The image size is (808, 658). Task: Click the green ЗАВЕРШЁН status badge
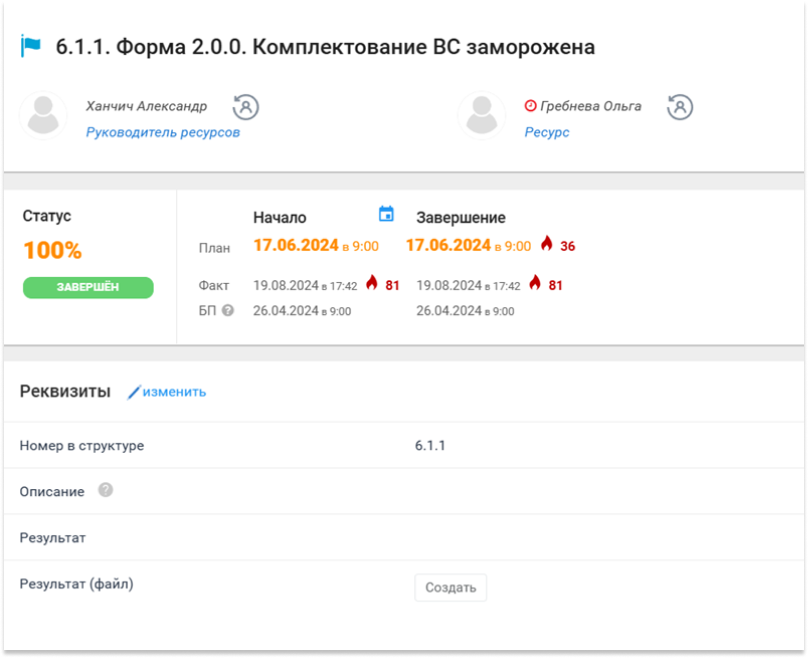[x=88, y=288]
